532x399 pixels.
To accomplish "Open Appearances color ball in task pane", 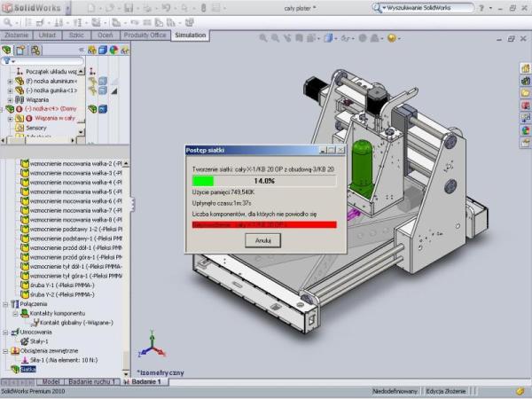I will 525,130.
